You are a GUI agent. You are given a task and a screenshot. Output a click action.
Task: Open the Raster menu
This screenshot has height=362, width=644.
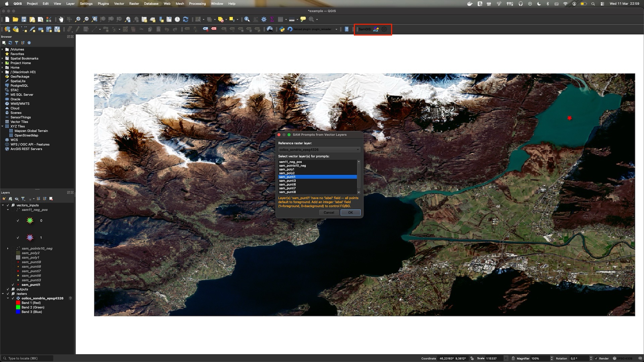click(x=134, y=4)
